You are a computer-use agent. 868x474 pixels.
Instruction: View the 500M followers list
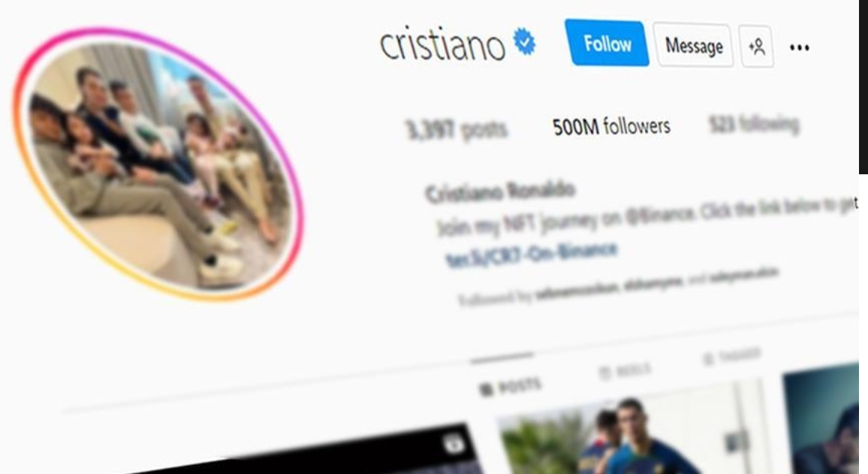[x=611, y=127]
